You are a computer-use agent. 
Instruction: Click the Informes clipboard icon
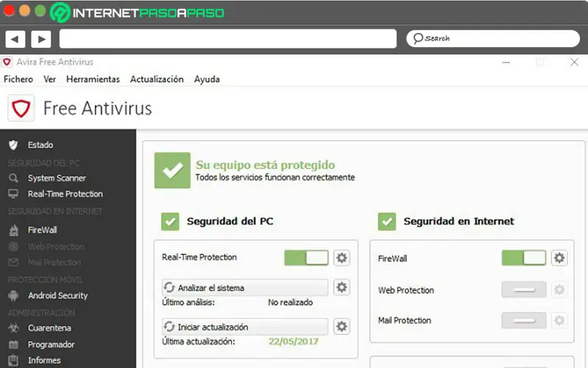13,360
